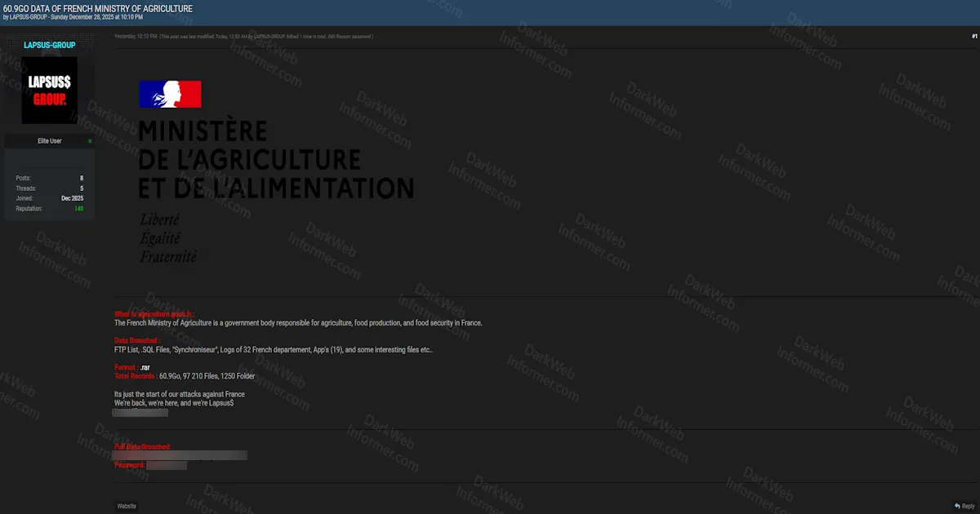980x514 pixels.
Task: Click the reply arrow icon near Reply
Action: click(955, 506)
